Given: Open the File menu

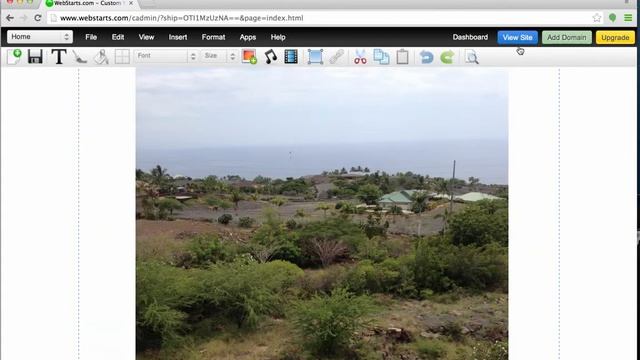Looking at the screenshot, I should pos(91,37).
